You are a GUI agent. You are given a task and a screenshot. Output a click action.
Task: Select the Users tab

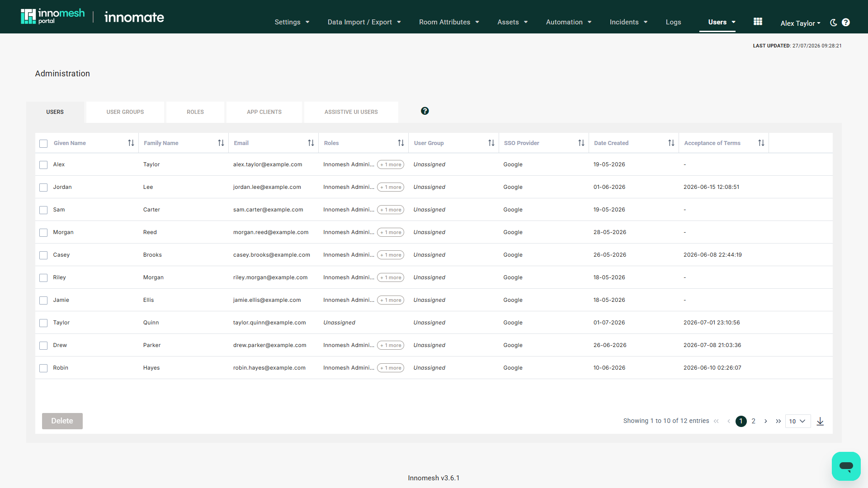[x=55, y=112]
